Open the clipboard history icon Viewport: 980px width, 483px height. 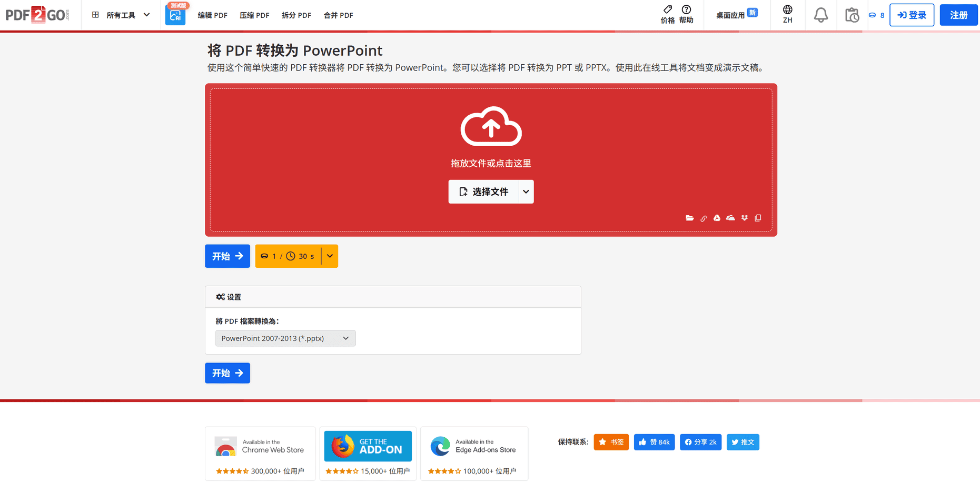[x=852, y=15]
